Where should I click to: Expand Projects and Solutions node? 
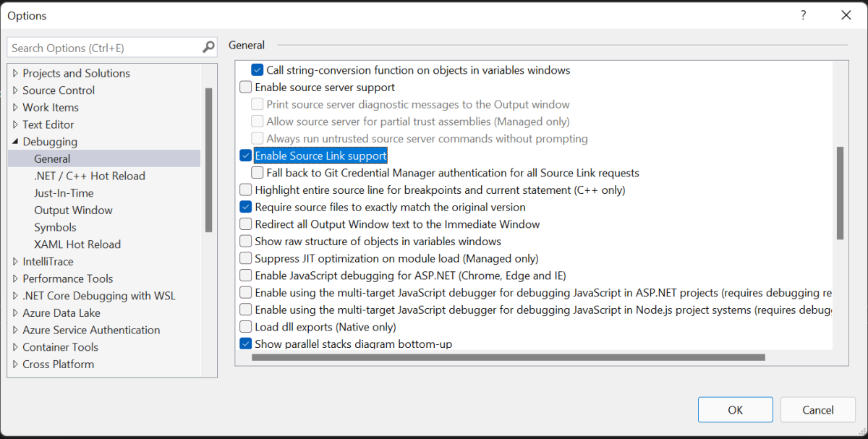[16, 73]
